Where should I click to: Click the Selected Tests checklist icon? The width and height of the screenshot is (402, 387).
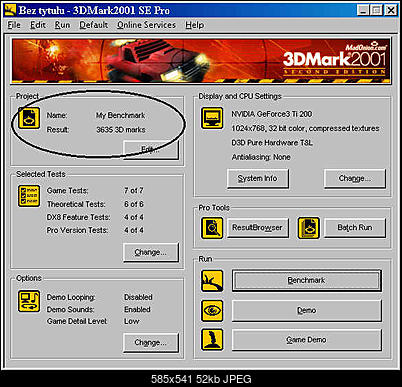pyautogui.click(x=29, y=196)
